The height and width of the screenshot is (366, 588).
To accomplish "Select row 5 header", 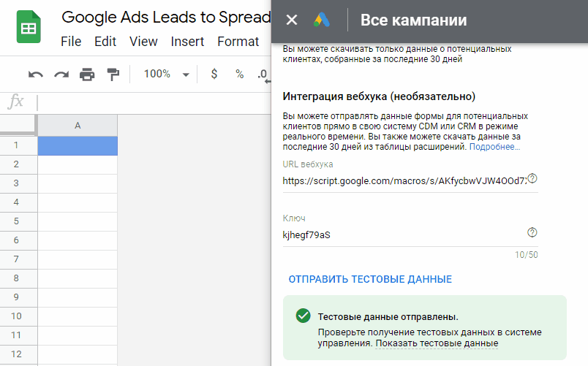I will (18, 221).
